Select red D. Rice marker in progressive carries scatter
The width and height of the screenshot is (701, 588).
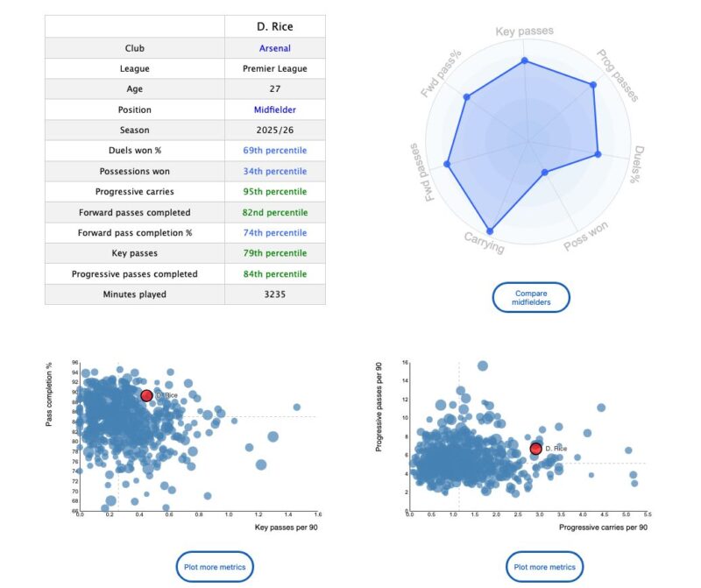pos(535,449)
